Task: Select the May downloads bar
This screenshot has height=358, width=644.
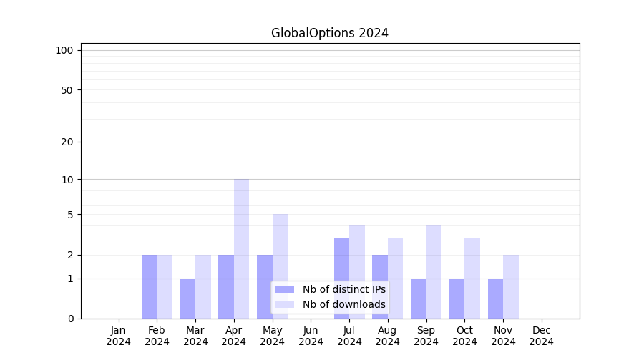Action: click(x=280, y=266)
